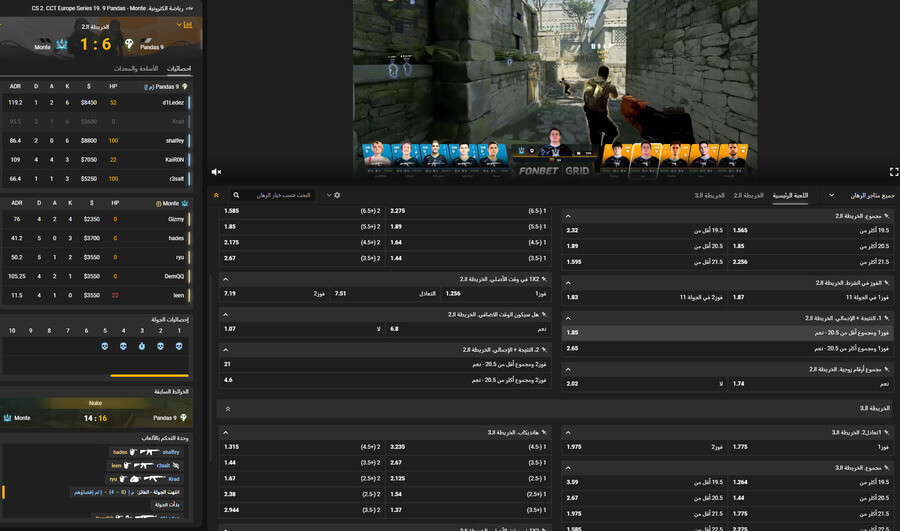Unmute the match video stream
This screenshot has width=900, height=531.
216,172
